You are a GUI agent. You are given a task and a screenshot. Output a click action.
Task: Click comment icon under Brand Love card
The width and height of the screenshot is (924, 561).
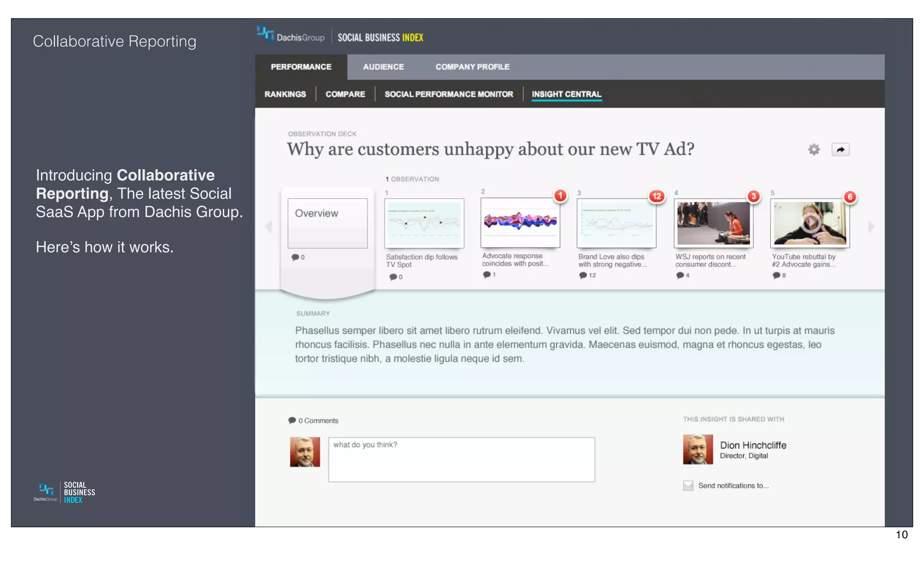tap(583, 275)
